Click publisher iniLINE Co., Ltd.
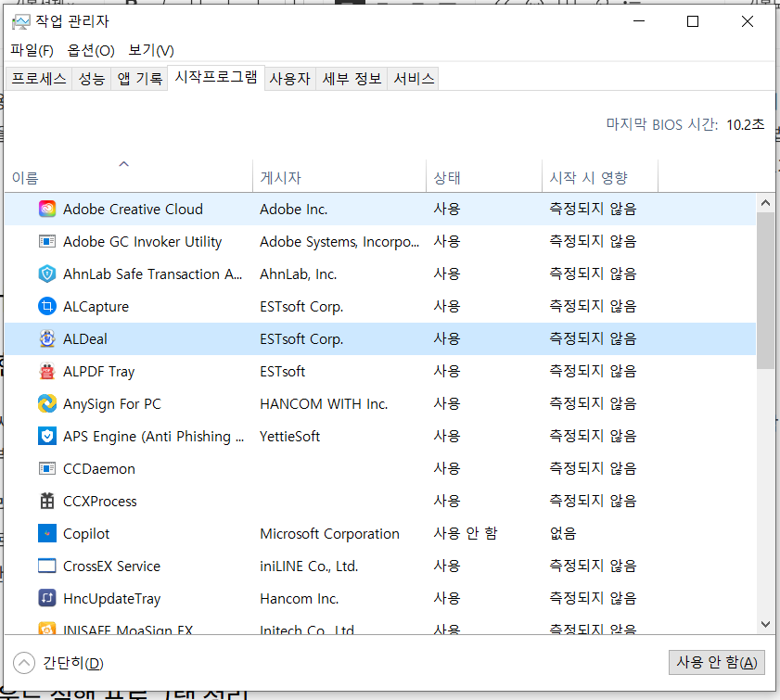The width and height of the screenshot is (780, 700). [309, 566]
